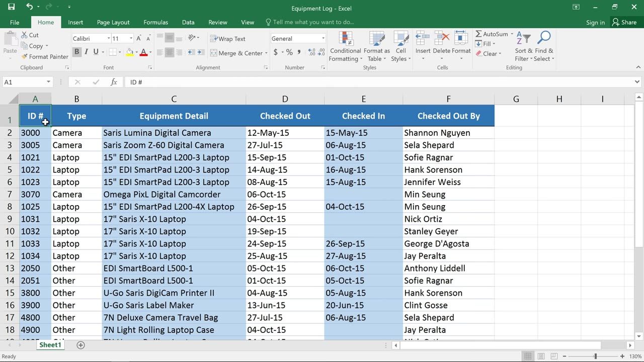Open Format as Table gallery
This screenshot has width=644, height=362.
(x=376, y=46)
